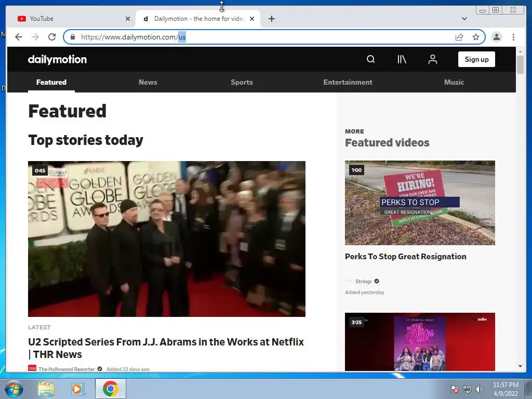The image size is (532, 399).
Task: Open U2 Scripted Series headline link
Action: (x=166, y=348)
